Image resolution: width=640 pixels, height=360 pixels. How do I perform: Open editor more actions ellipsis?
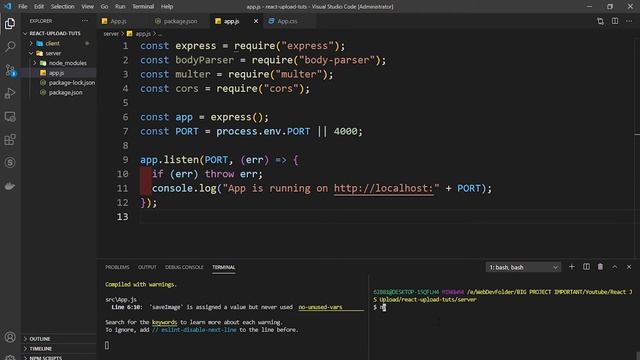coord(629,21)
